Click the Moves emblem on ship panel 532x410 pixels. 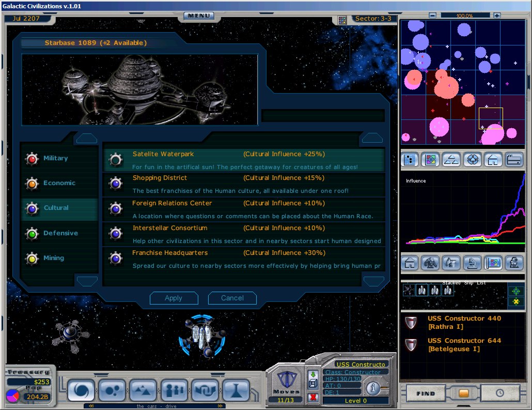pyautogui.click(x=287, y=379)
